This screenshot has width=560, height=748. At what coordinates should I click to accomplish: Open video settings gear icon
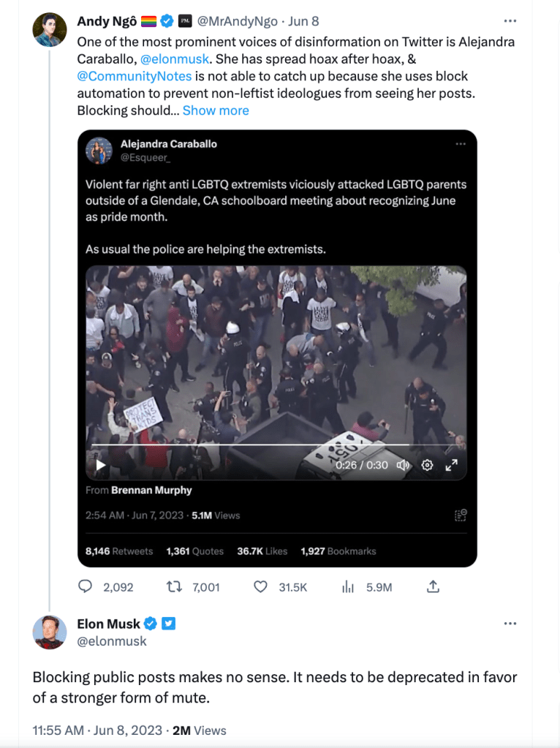coord(428,465)
